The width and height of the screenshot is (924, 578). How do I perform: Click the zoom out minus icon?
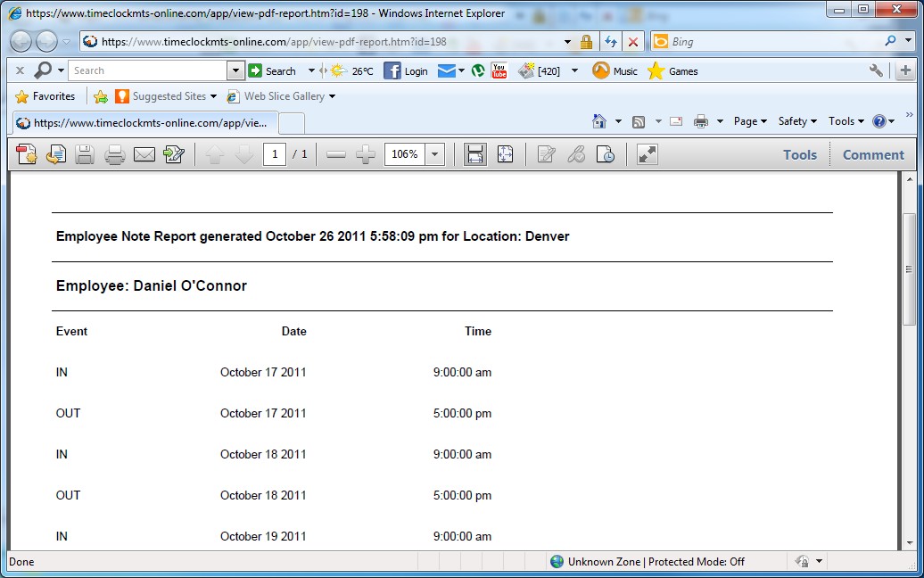pyautogui.click(x=336, y=155)
